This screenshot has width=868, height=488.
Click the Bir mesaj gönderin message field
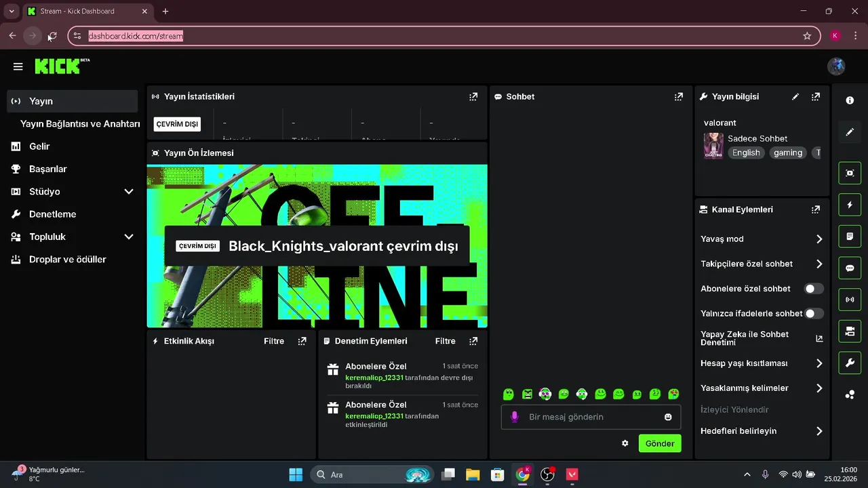591,417
